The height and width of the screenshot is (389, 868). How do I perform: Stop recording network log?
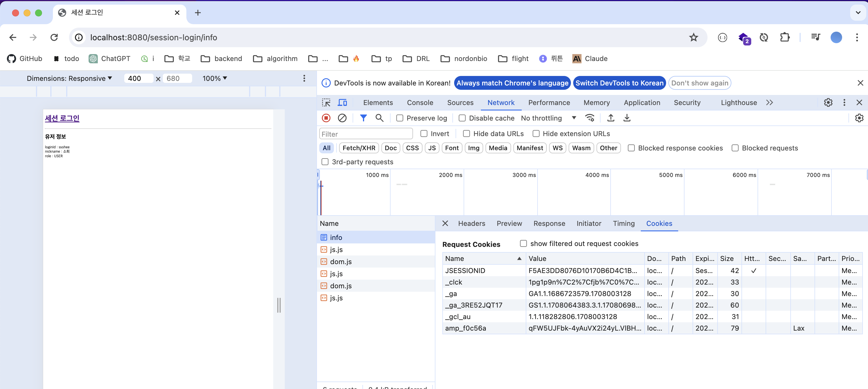326,118
